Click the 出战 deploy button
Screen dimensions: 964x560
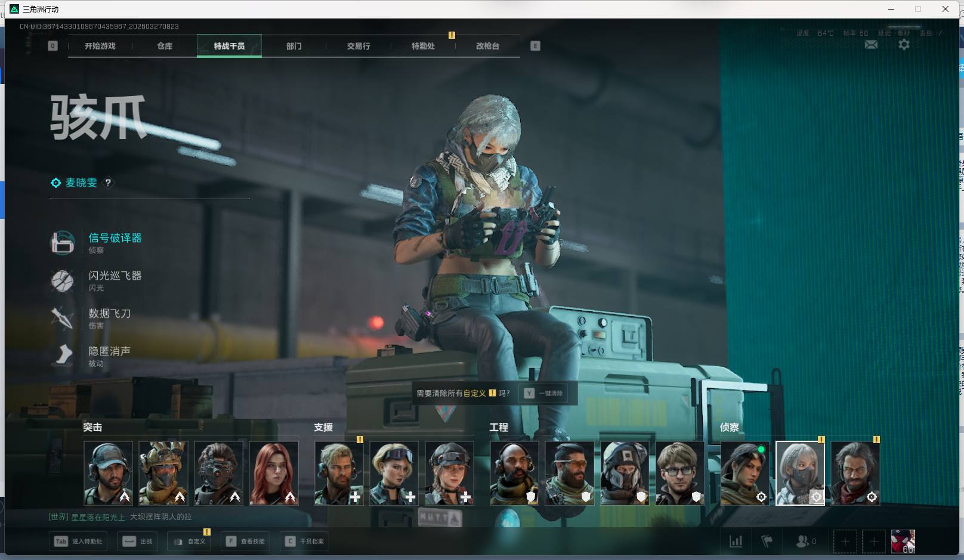(x=138, y=542)
